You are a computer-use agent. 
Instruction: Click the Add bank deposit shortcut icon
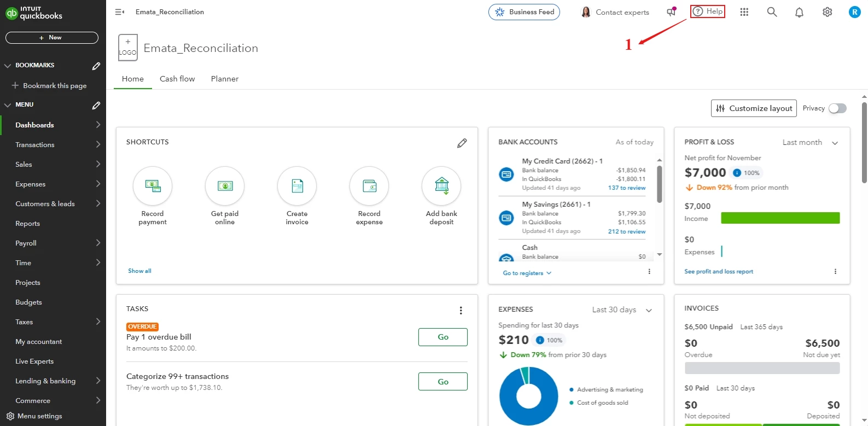[441, 186]
